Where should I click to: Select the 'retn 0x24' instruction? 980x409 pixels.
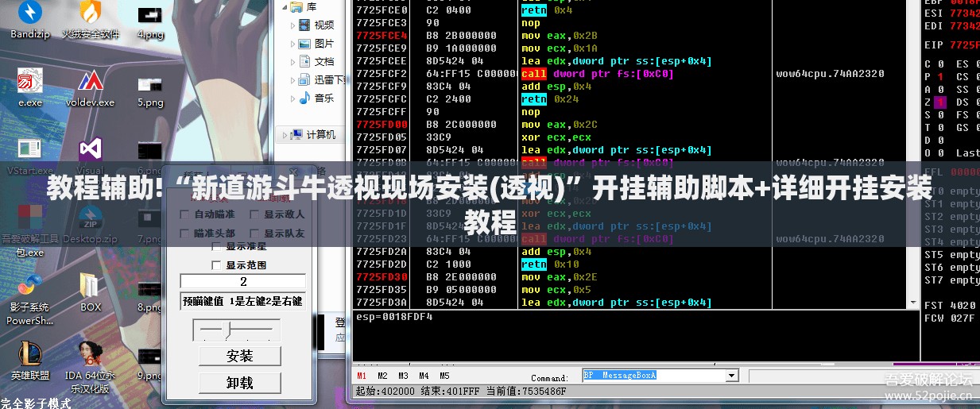(550, 99)
